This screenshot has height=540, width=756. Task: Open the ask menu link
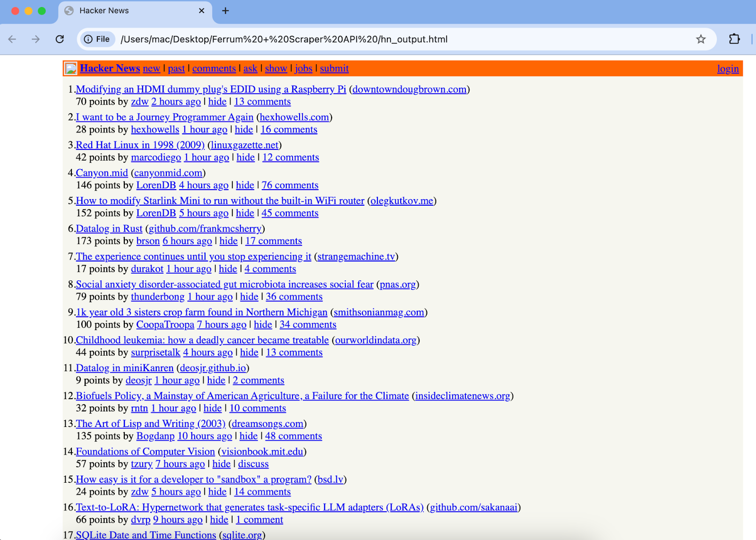click(250, 68)
